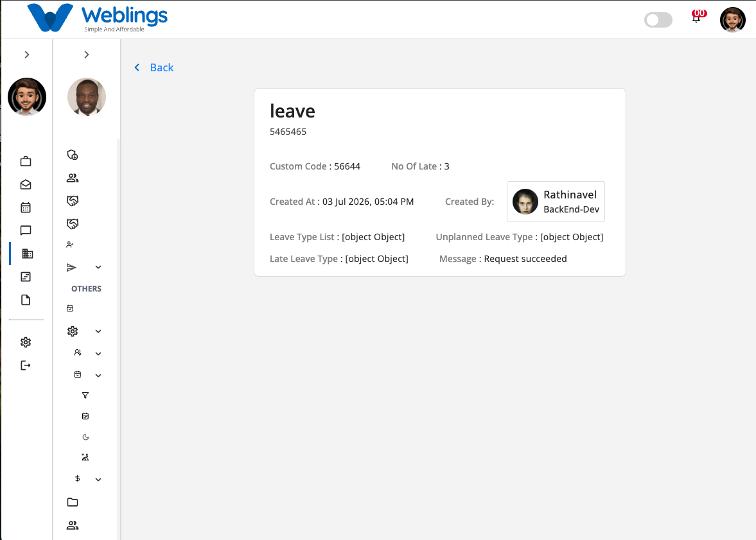
Task: Open the blank document icon
Action: 26,300
